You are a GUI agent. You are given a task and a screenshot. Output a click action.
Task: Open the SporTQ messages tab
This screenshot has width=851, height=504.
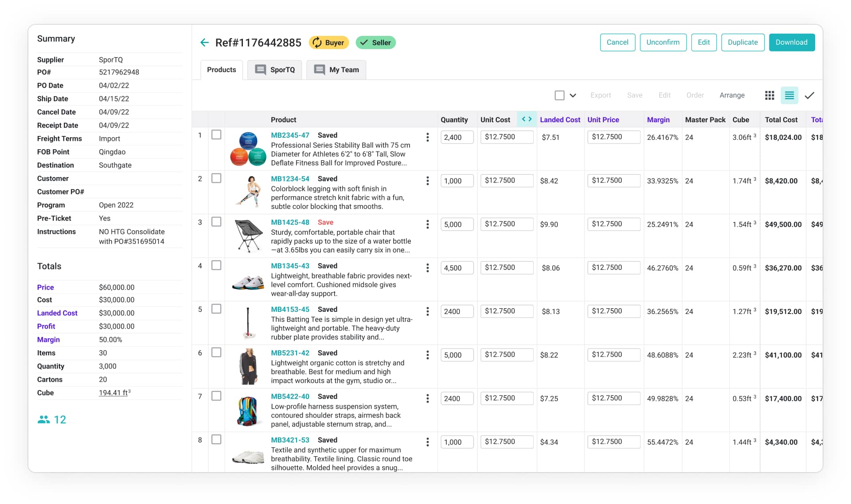pos(275,70)
